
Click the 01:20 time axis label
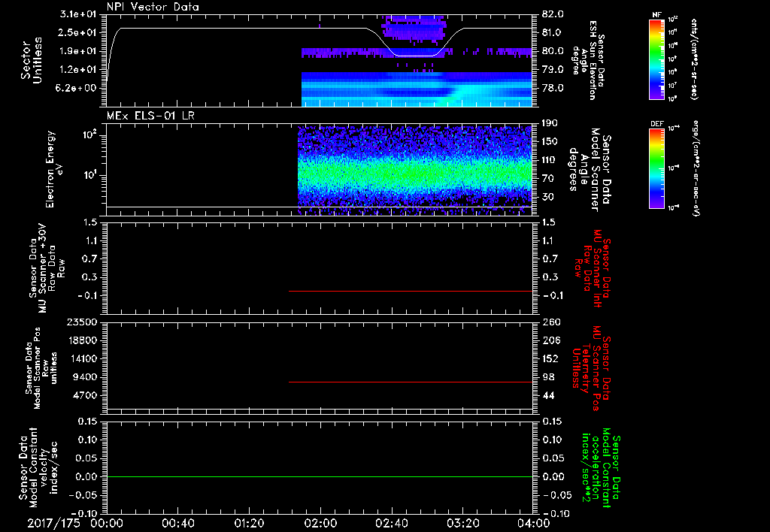tap(249, 523)
